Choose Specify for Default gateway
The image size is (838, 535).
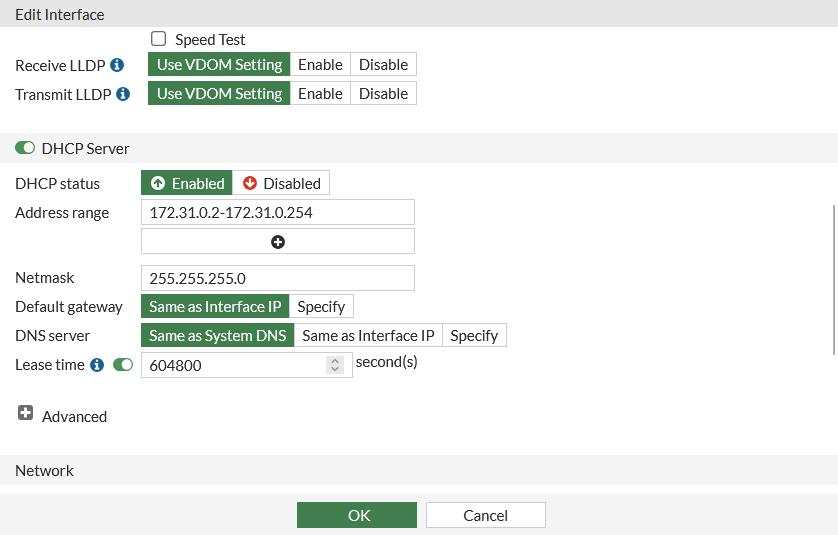tap(321, 306)
